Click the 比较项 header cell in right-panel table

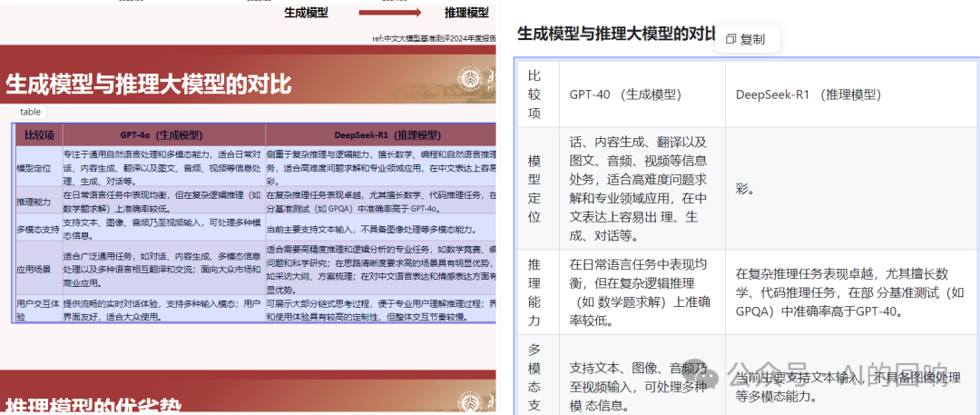pos(537,94)
